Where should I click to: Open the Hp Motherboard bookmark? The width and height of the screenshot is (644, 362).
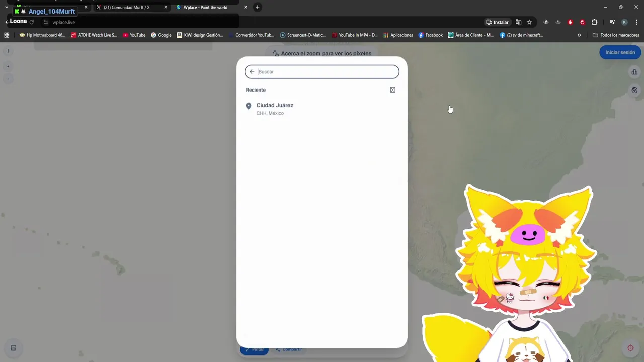click(42, 35)
